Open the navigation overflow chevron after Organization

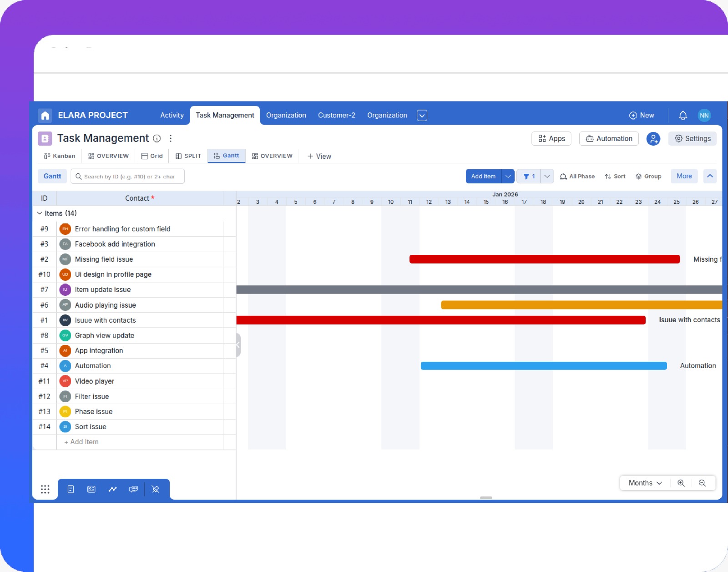click(x=422, y=115)
